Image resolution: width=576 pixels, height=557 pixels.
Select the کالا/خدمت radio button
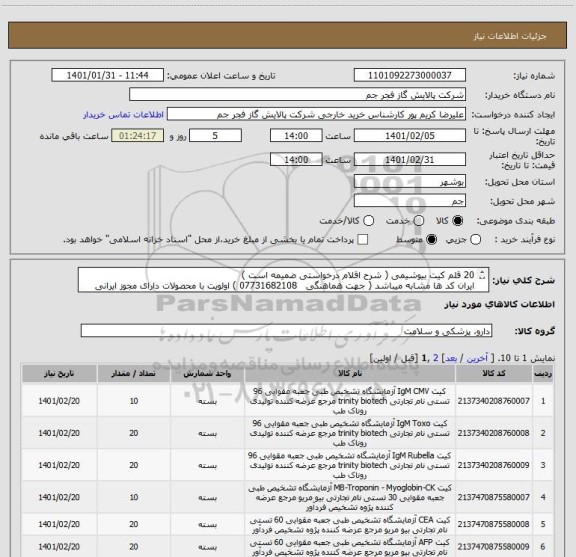pos(368,221)
